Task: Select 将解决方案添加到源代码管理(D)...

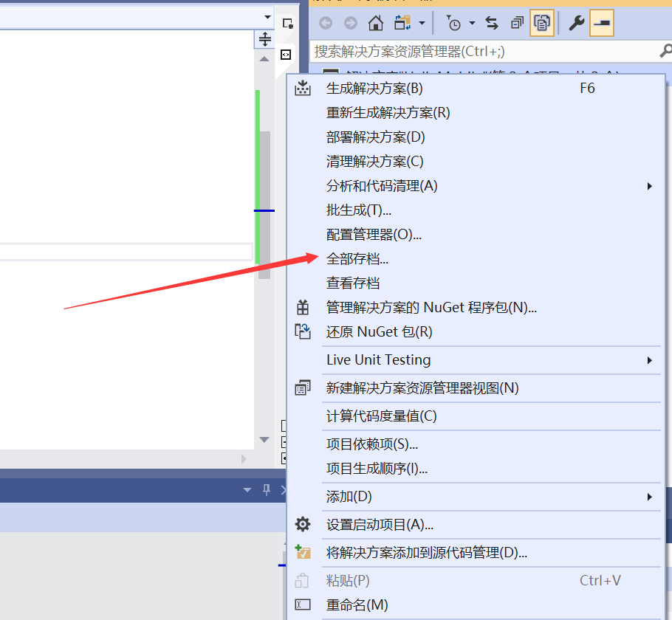Action: (476, 553)
